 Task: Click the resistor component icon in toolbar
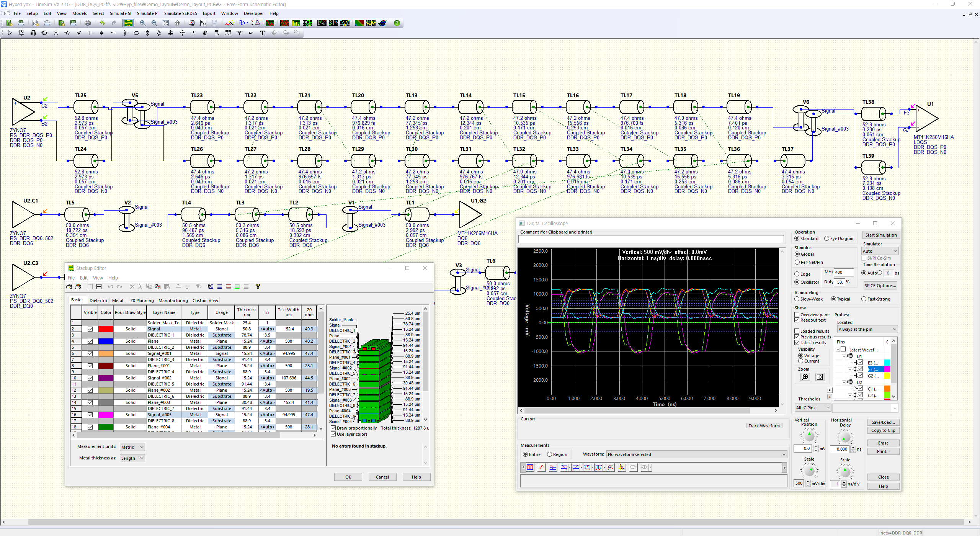click(x=67, y=33)
